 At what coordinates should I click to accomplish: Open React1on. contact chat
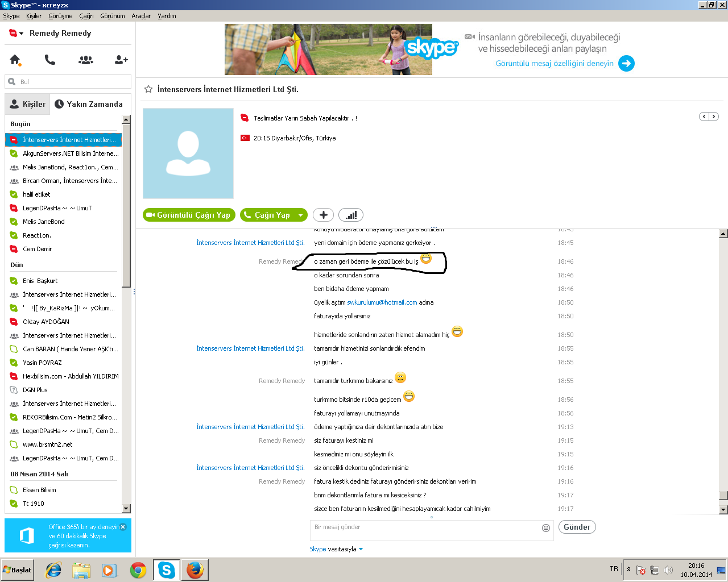pyautogui.click(x=64, y=235)
